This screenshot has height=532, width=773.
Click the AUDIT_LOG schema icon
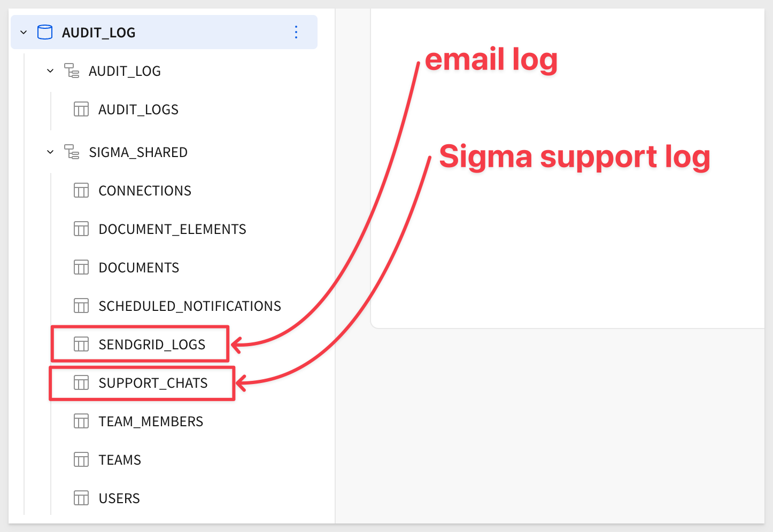tap(72, 71)
